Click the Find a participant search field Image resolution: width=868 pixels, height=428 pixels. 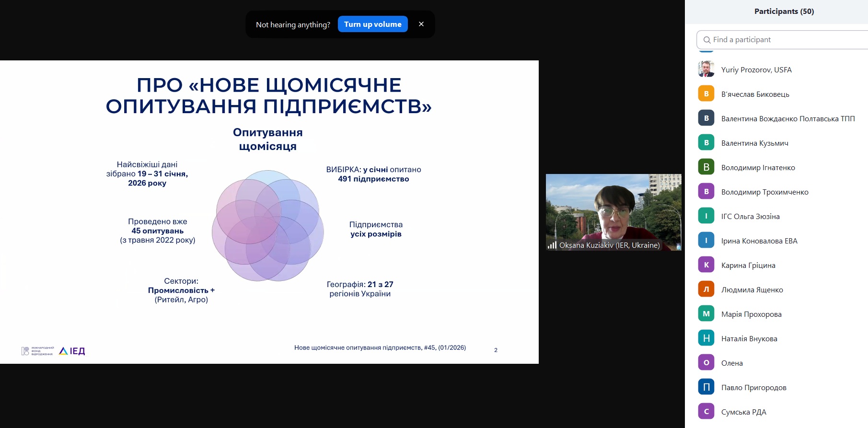pyautogui.click(x=786, y=40)
